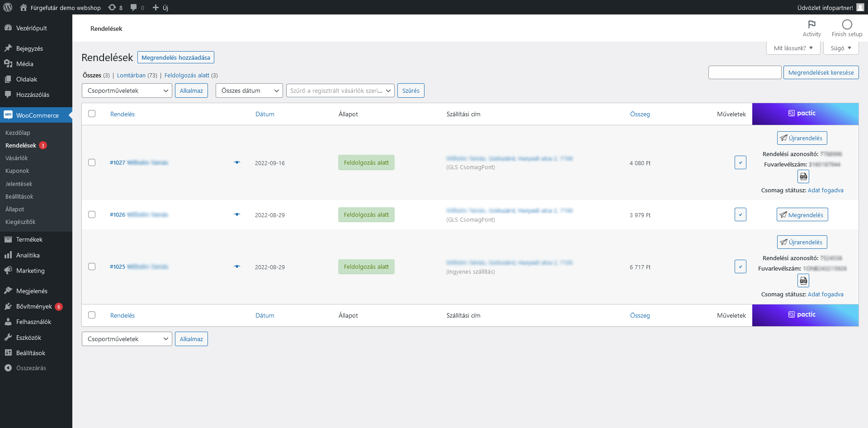Select the checkbox for order #1026
868x428 pixels.
click(92, 214)
